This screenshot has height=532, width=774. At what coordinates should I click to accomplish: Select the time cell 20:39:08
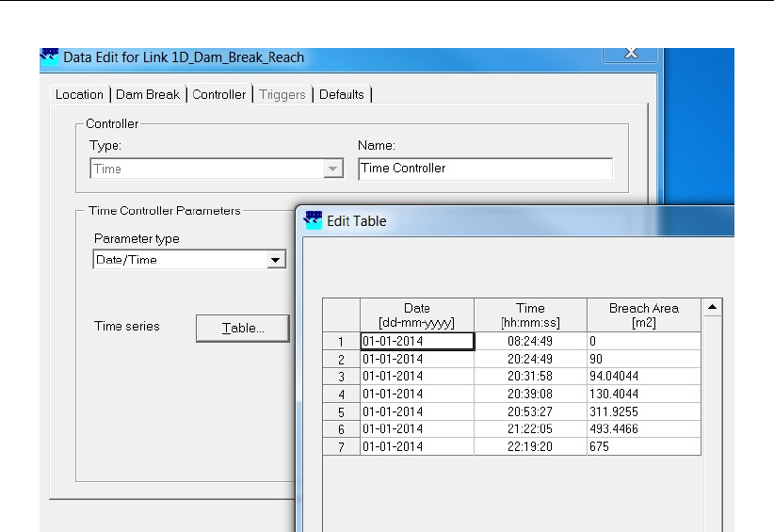(x=531, y=395)
